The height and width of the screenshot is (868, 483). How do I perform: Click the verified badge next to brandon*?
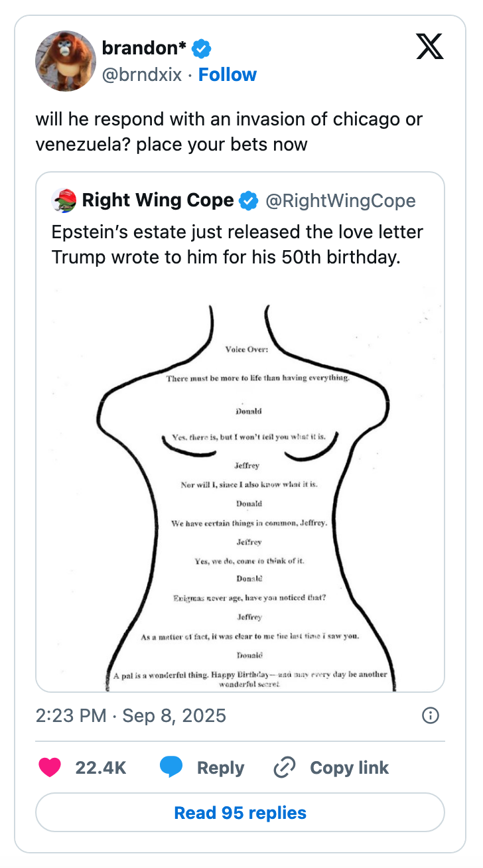[x=201, y=48]
